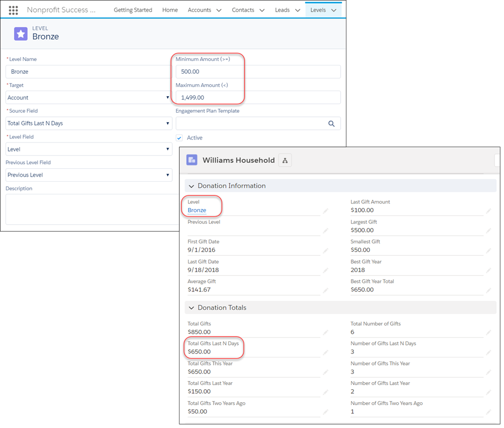This screenshot has height=428, width=504.
Task: Open the App Launcher grid icon
Action: point(13,10)
